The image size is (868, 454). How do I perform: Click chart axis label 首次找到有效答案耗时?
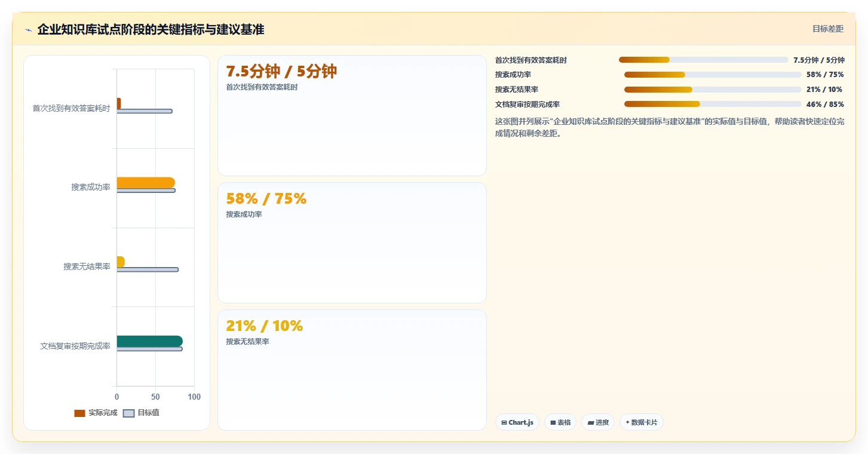(72, 108)
